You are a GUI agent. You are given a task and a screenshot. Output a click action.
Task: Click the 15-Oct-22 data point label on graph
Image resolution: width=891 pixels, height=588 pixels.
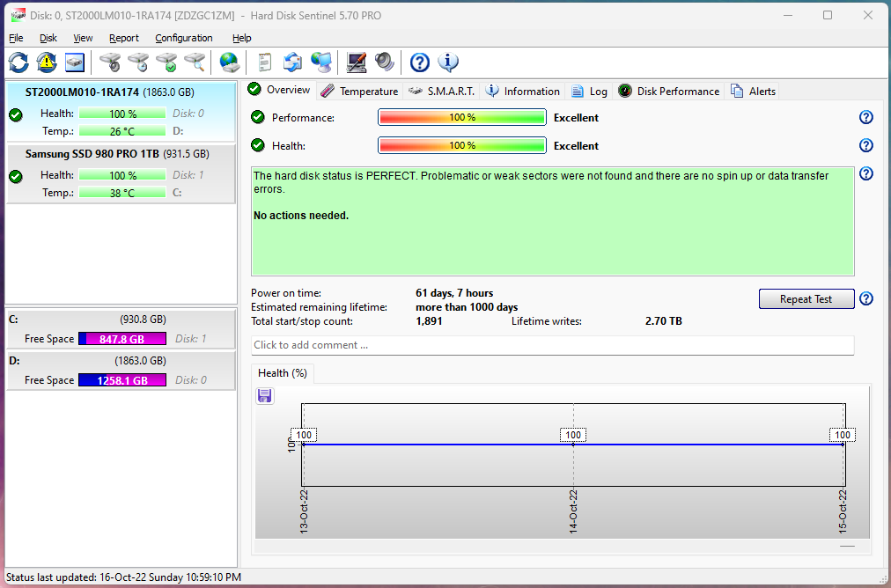[x=843, y=435]
